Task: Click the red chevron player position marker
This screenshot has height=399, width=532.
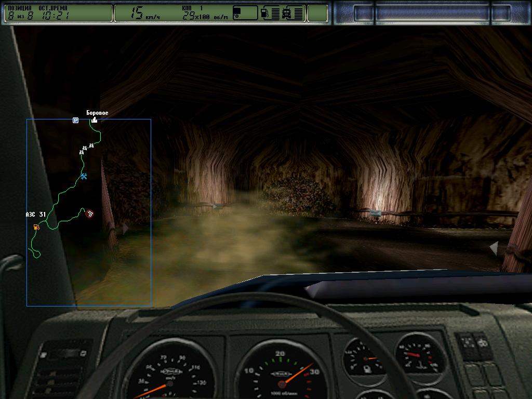Action: click(x=90, y=214)
